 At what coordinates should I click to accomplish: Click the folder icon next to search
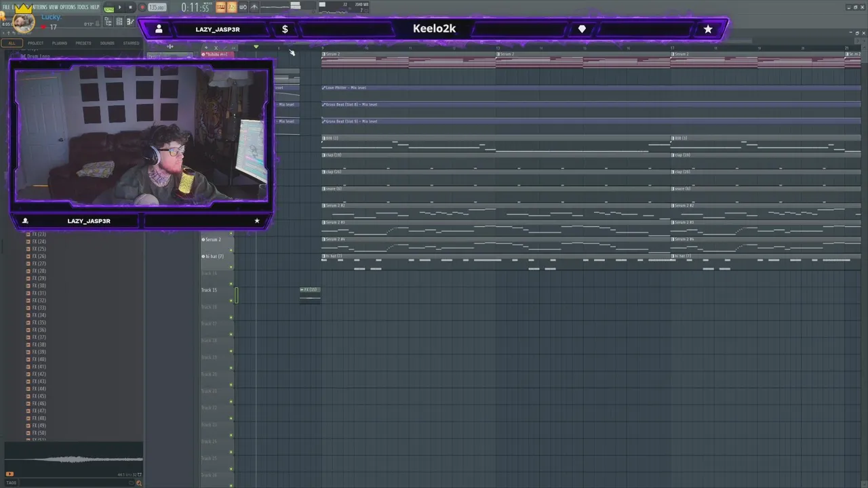pyautogui.click(x=133, y=483)
